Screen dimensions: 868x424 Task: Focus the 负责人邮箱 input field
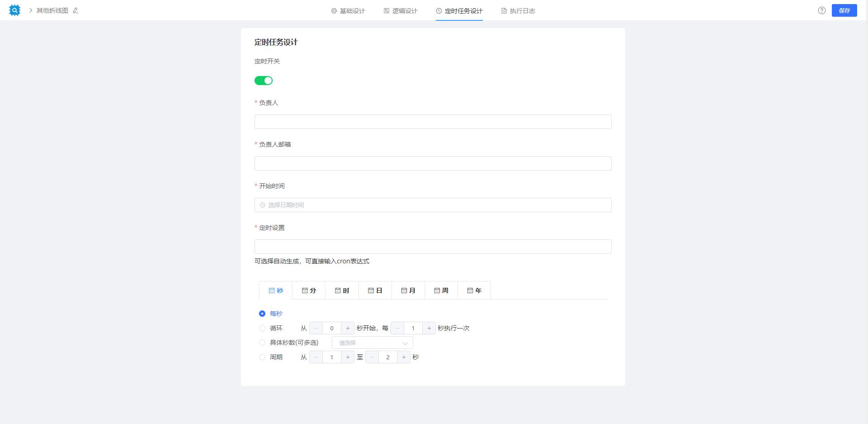(x=433, y=163)
